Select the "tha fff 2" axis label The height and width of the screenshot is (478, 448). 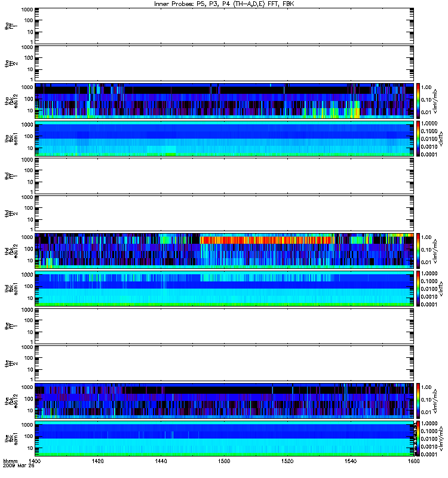[x=11, y=63]
